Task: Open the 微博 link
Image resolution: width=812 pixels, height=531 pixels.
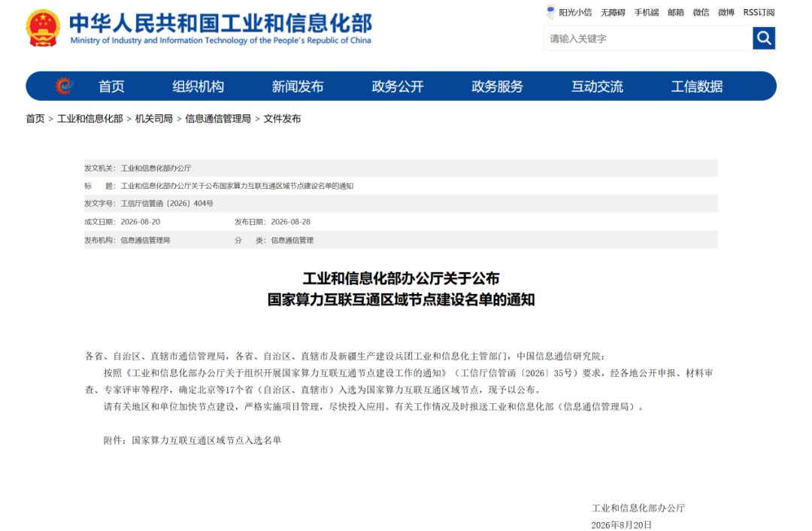Action: tap(726, 13)
